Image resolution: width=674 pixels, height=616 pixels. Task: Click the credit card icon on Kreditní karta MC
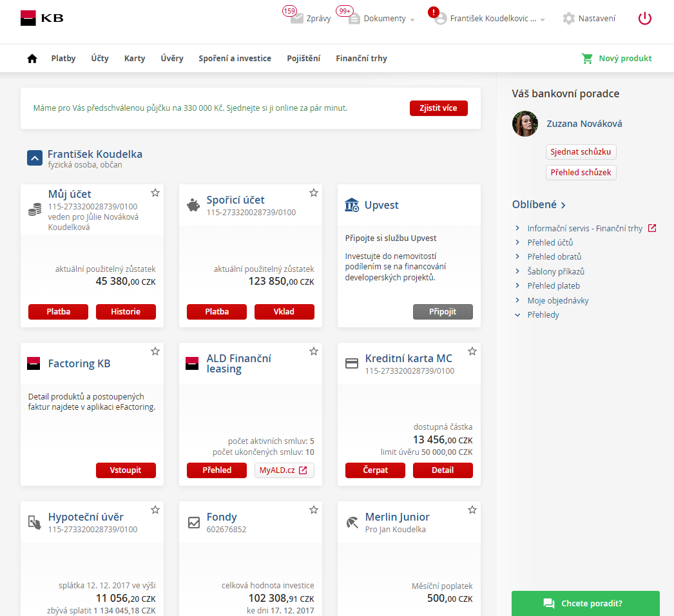[x=352, y=363]
